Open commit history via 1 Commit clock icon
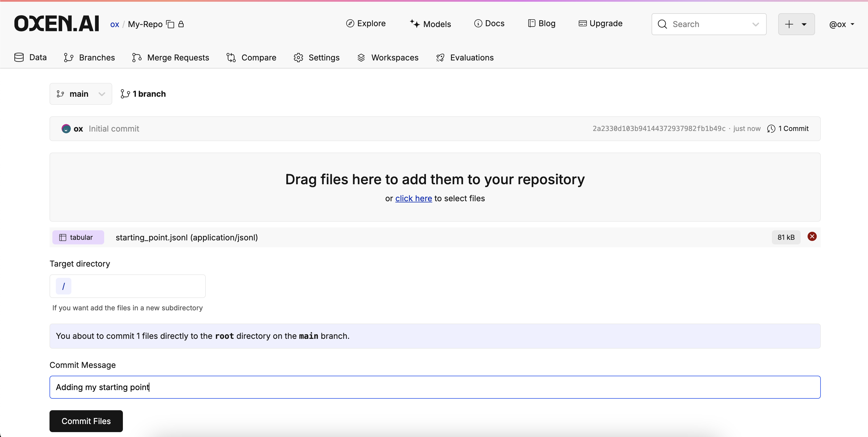This screenshot has width=868, height=437. pos(771,129)
